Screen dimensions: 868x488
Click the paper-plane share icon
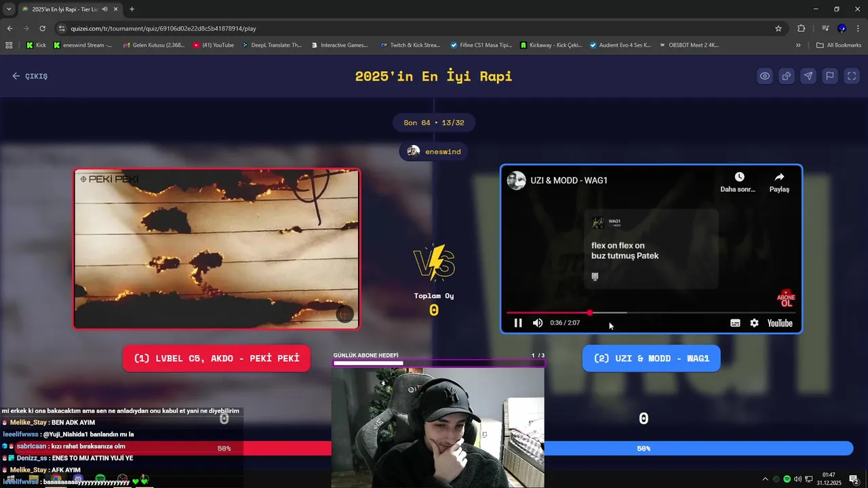coord(808,76)
